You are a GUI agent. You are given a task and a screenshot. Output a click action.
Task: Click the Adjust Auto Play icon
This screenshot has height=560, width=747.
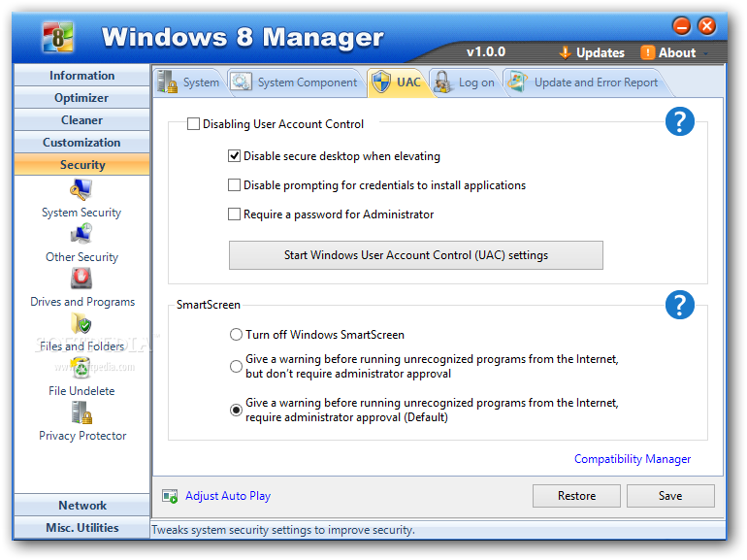point(170,496)
